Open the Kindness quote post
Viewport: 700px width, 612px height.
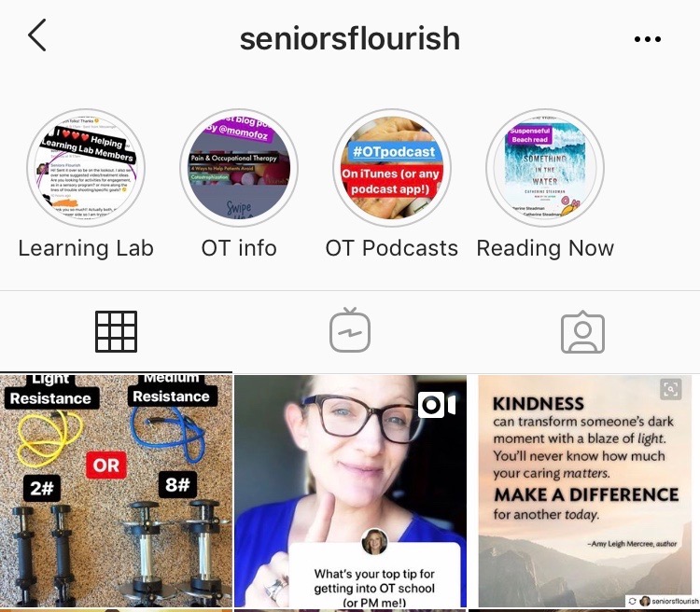click(585, 491)
